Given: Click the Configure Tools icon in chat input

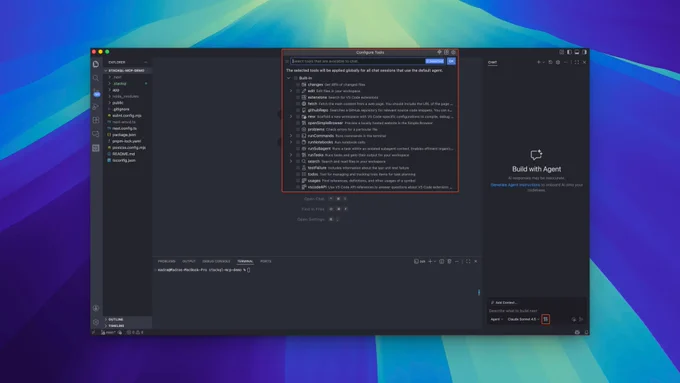Looking at the screenshot, I should (x=546, y=319).
